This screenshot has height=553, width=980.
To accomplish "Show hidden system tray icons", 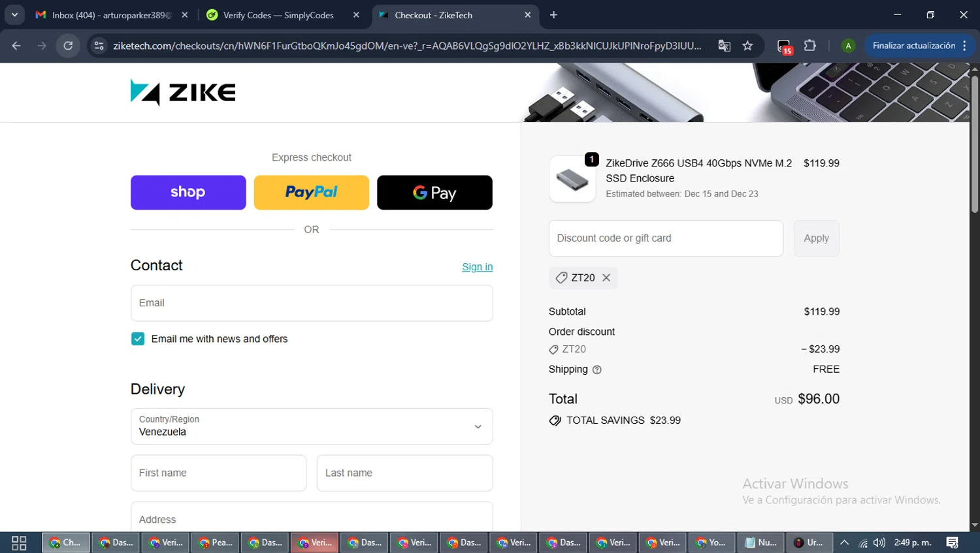I will coord(845,543).
